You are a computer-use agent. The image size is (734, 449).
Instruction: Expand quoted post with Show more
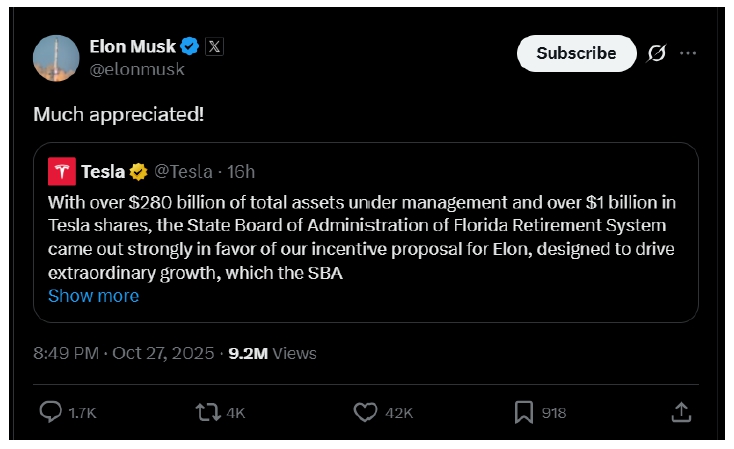pyautogui.click(x=93, y=296)
